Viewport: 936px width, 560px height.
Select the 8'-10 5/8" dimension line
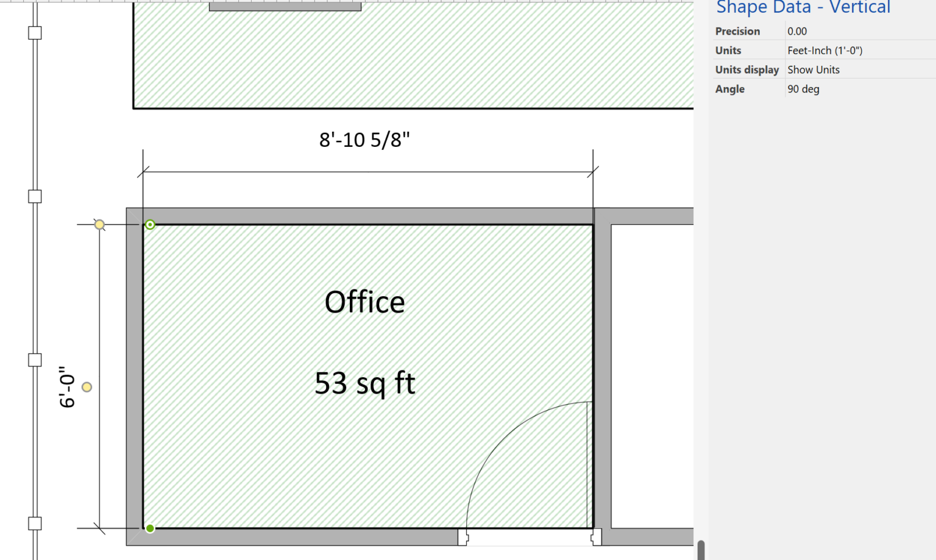click(x=366, y=172)
